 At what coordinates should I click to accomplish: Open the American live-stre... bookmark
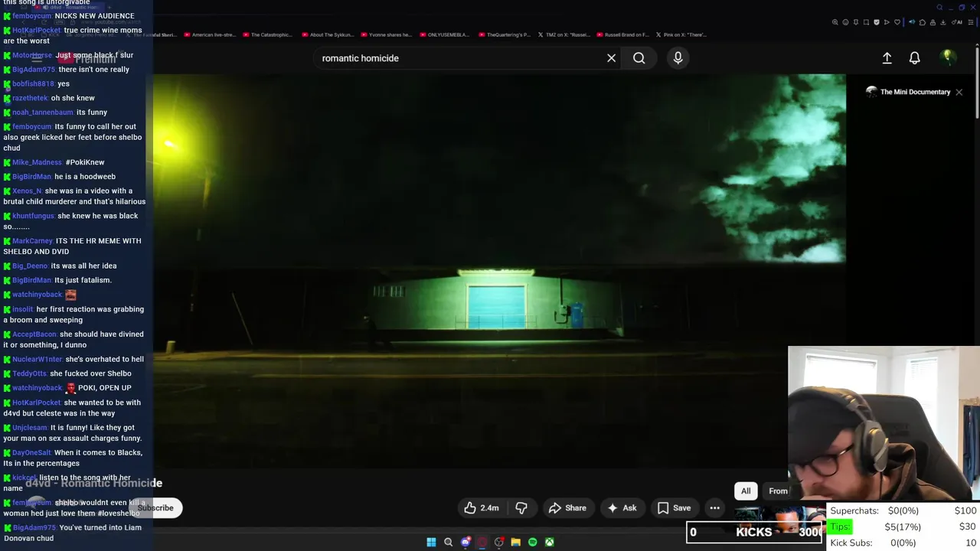[209, 34]
